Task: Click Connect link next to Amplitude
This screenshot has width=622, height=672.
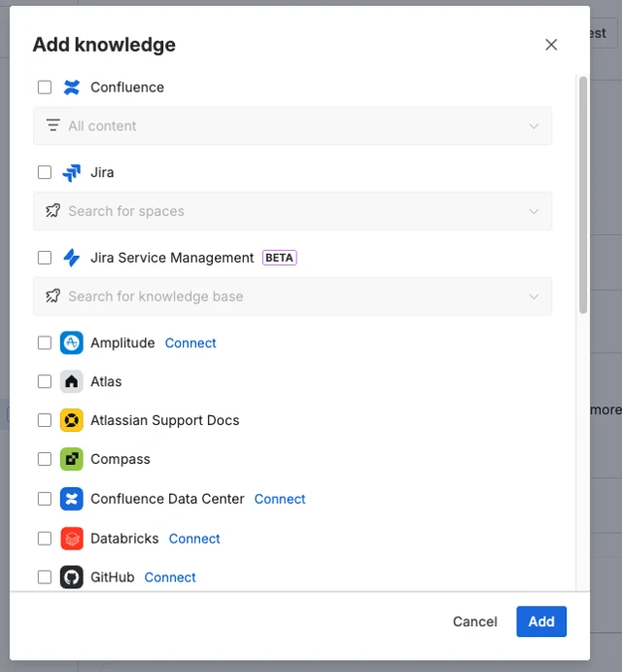Action: tap(190, 343)
